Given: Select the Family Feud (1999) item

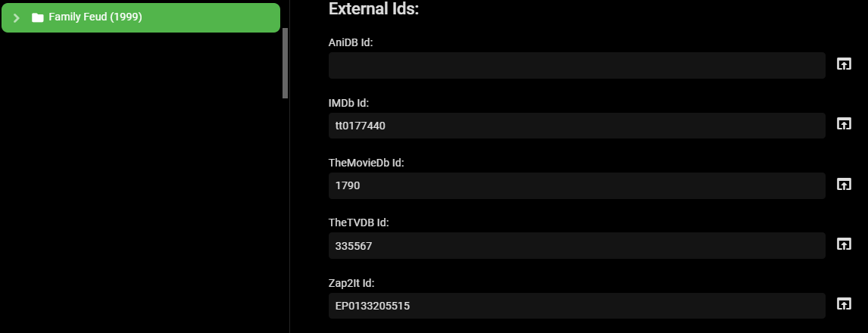Looking at the screenshot, I should tap(95, 17).
